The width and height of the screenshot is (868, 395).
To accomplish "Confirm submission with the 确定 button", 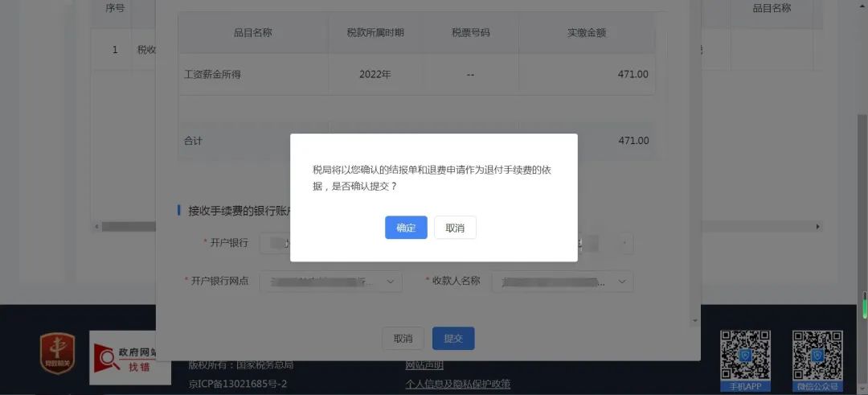I will (x=406, y=227).
